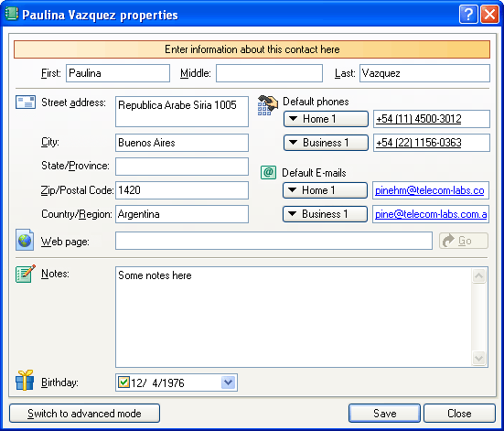The height and width of the screenshot is (431, 504).
Task: Open the pinehm@telecom-labs e-mail link
Action: [429, 190]
